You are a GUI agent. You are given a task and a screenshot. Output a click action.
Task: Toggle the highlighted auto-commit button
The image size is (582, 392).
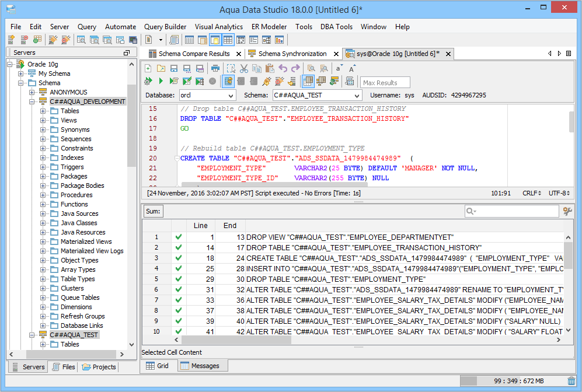click(228, 81)
